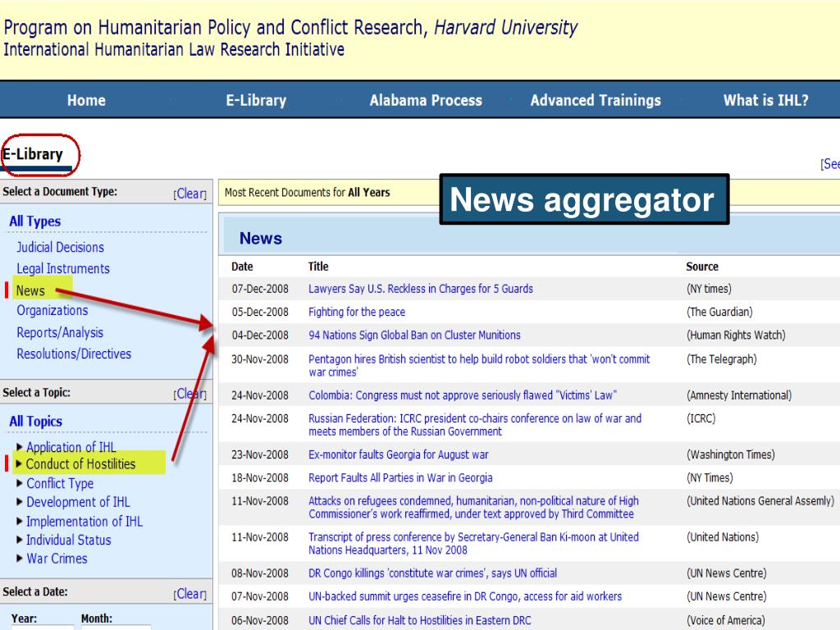Go to E-Library in the nav bar

(x=256, y=101)
